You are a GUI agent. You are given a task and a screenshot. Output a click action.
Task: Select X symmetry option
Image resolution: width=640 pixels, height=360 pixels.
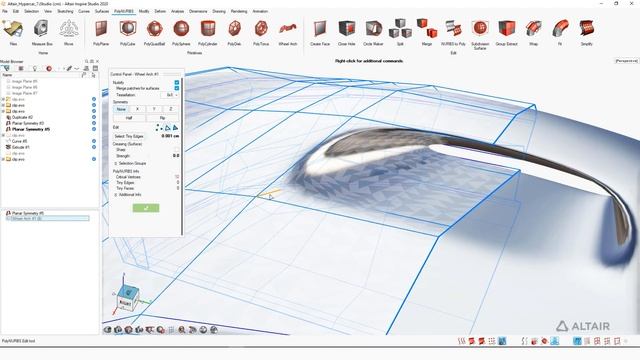[x=138, y=109]
